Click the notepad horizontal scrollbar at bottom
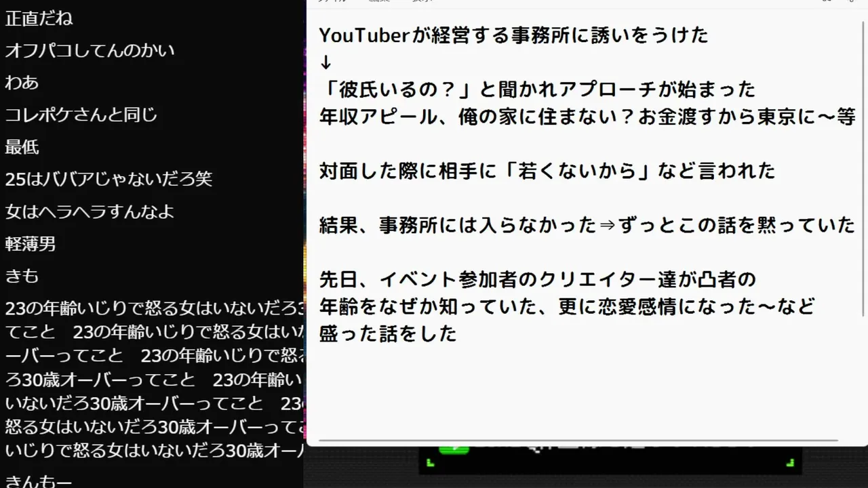The height and width of the screenshot is (488, 868). (578, 441)
